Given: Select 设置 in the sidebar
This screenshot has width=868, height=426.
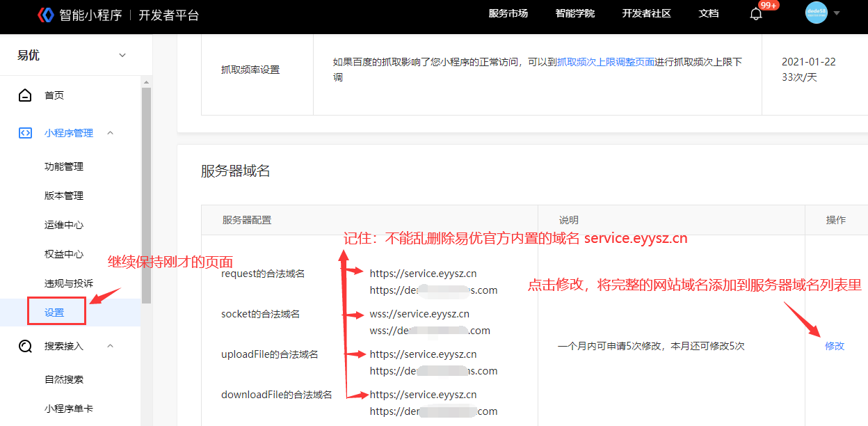Looking at the screenshot, I should pos(56,310).
